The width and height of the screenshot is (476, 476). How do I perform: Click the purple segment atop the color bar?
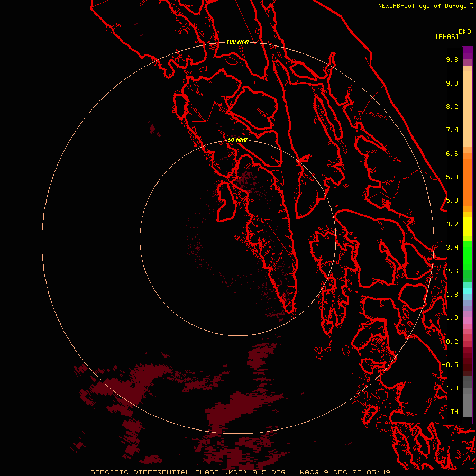[x=467, y=53]
